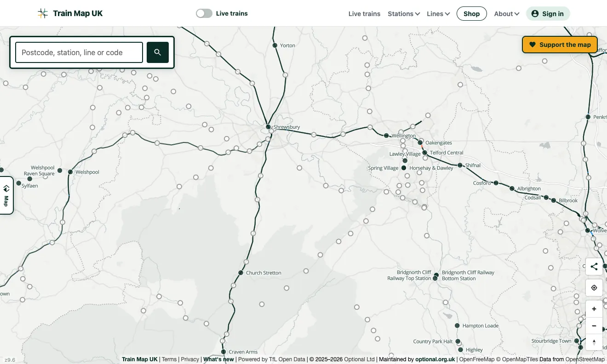Select the Telford Central station dot
The height and width of the screenshot is (364, 607).
[425, 153]
